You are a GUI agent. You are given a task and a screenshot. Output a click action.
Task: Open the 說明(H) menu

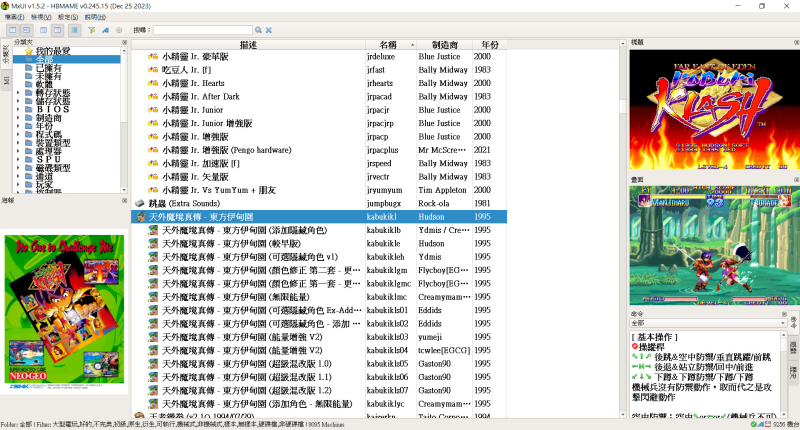[95, 17]
